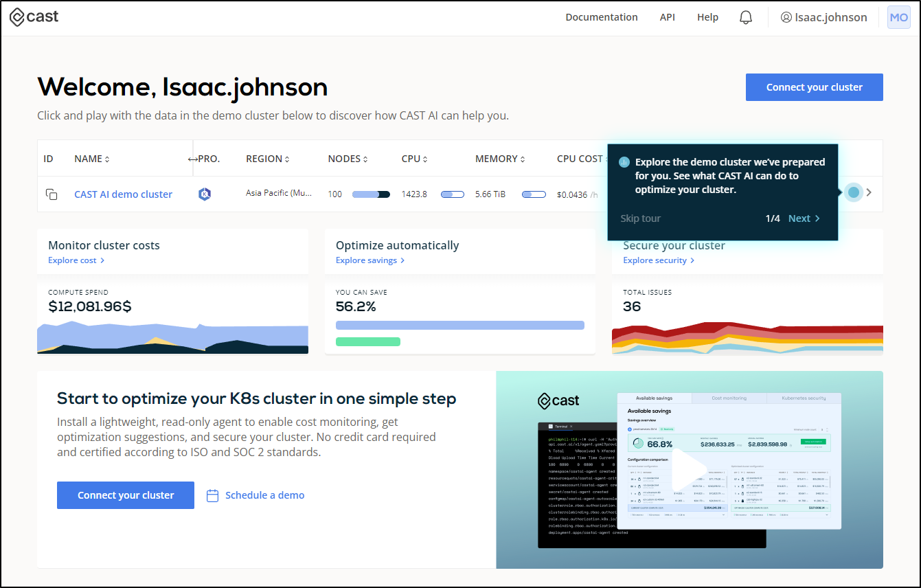Screen dimensions: 921x588
Task: Sort the table by NODES column
Action: [348, 159]
